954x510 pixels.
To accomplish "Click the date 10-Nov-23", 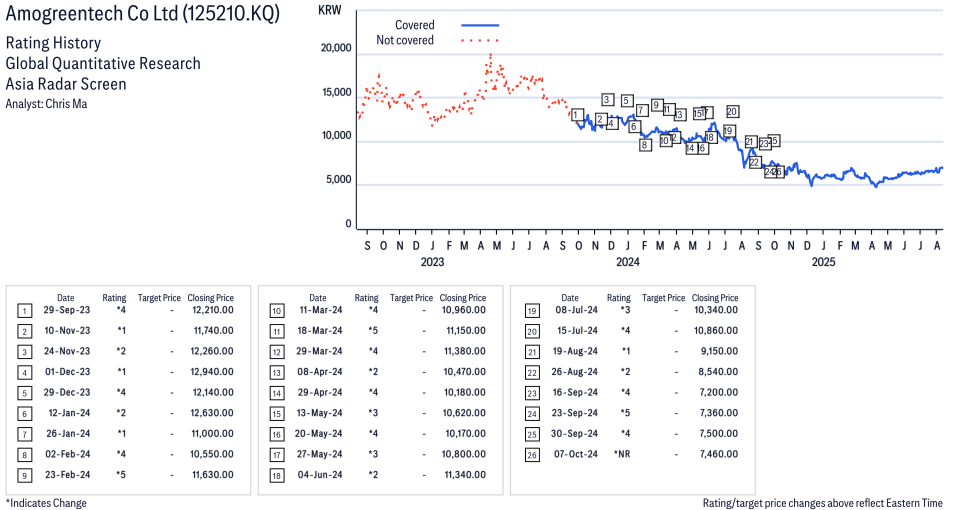I will (67, 330).
